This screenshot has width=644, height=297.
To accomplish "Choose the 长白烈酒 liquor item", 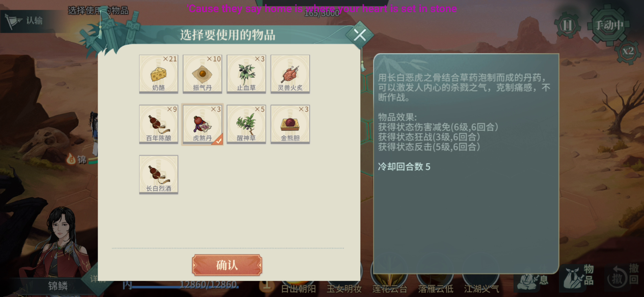I will tap(159, 175).
